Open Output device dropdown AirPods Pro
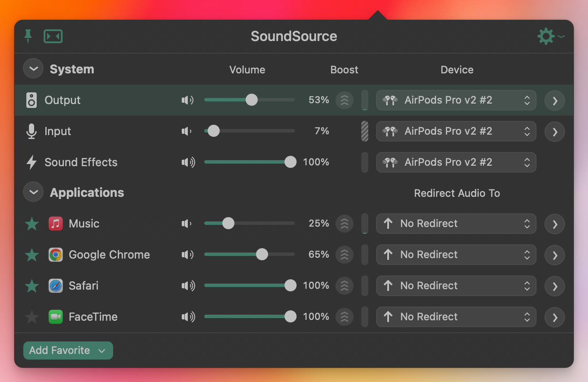588x382 pixels. tap(456, 100)
